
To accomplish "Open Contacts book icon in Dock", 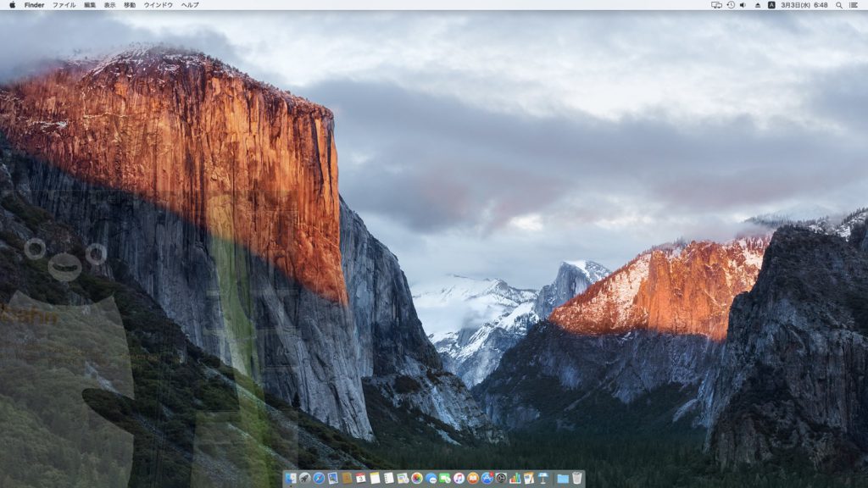I will click(x=347, y=478).
